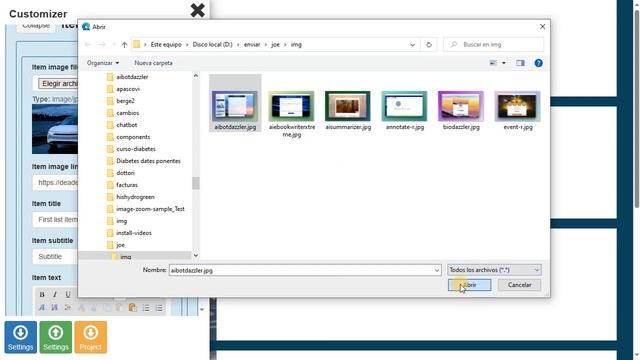640x360 pixels.
Task: Click the folder tree scroll up arrow
Action: (x=196, y=76)
